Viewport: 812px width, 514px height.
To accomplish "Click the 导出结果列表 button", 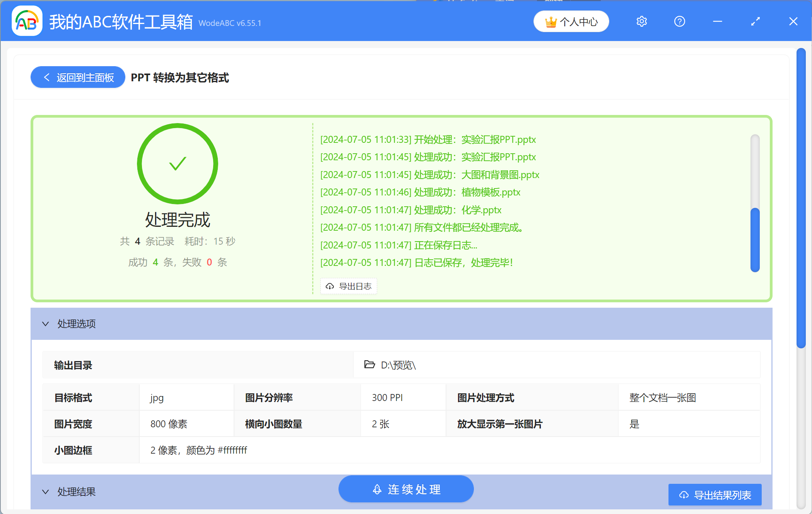I will click(715, 495).
